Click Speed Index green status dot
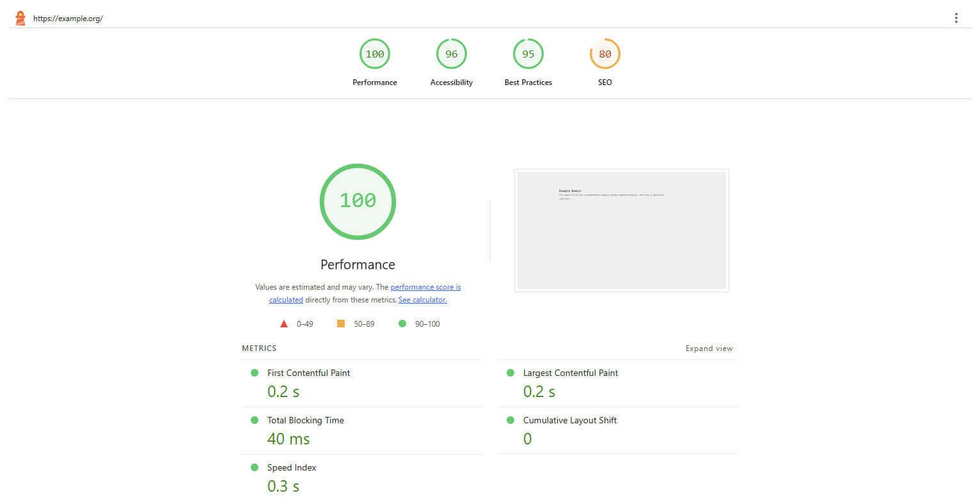 coord(254,467)
